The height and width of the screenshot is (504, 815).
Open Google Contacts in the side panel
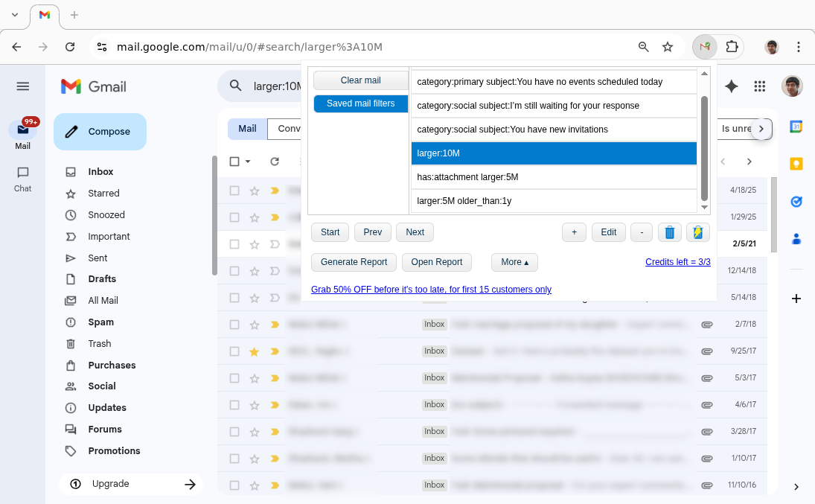[x=796, y=238]
